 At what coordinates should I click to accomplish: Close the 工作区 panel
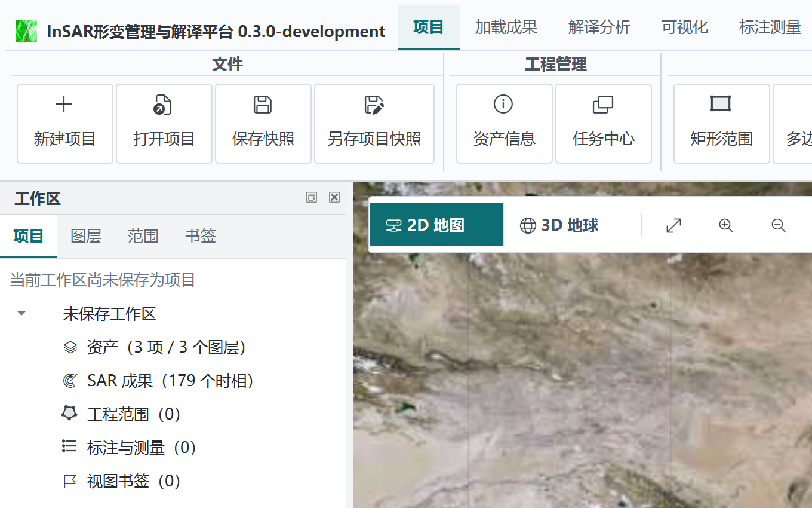point(334,197)
